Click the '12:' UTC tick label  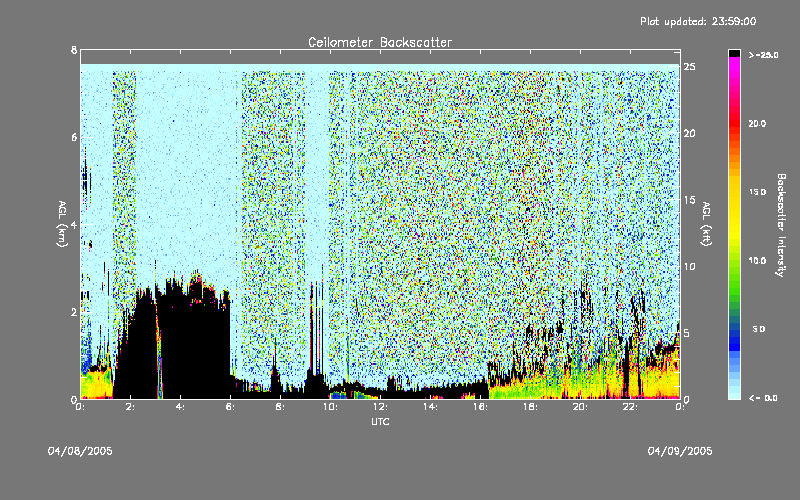click(380, 407)
